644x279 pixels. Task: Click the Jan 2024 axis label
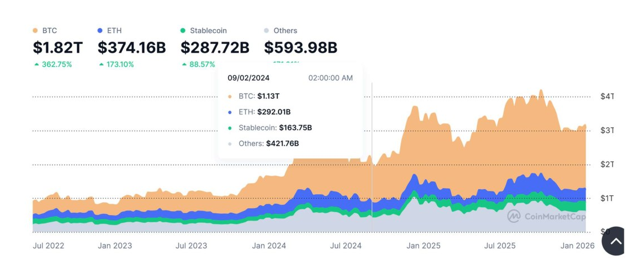point(269,246)
